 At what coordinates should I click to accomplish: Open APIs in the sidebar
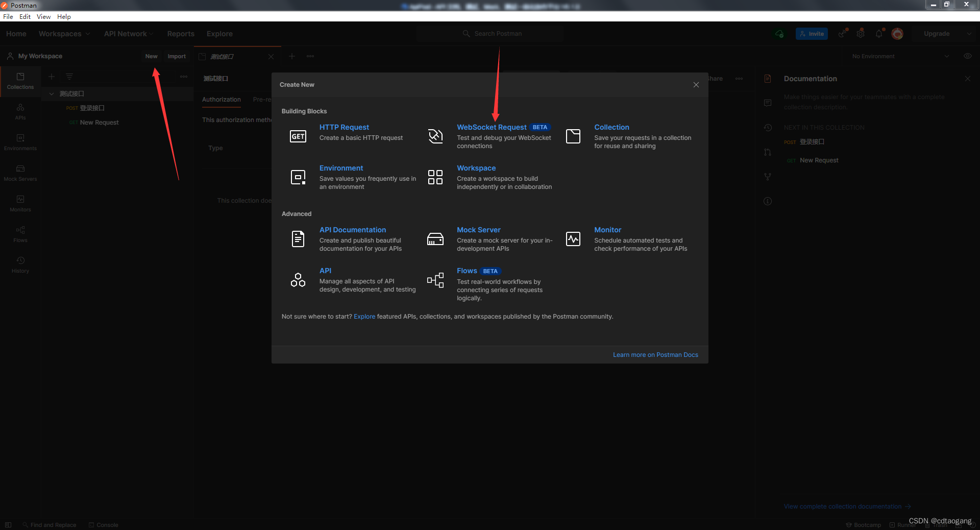click(20, 112)
